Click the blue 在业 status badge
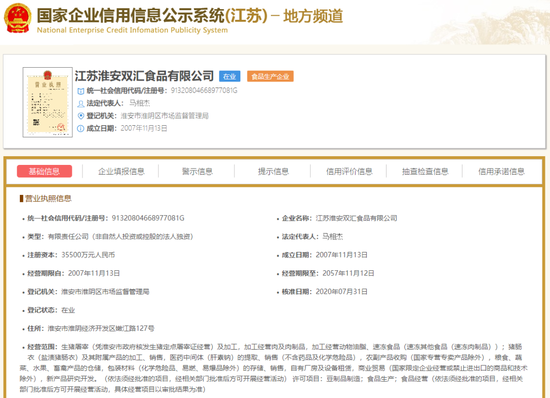 point(230,76)
